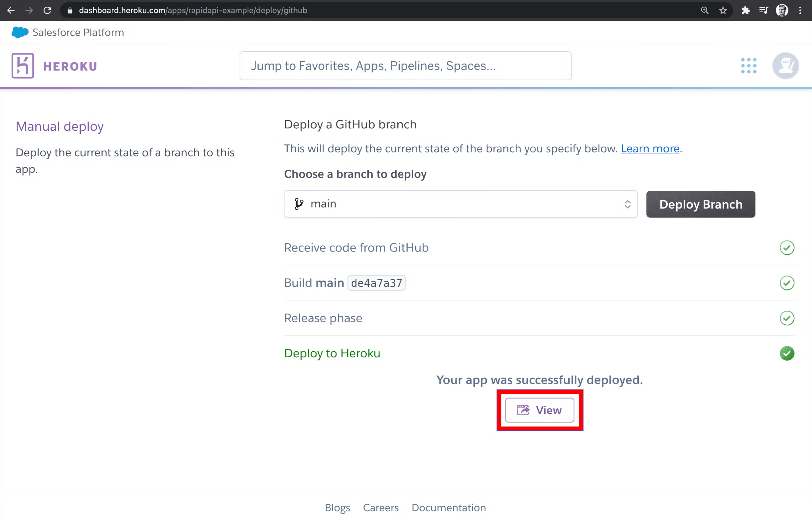Open the media control playlist icon
812x523 pixels.
click(763, 10)
